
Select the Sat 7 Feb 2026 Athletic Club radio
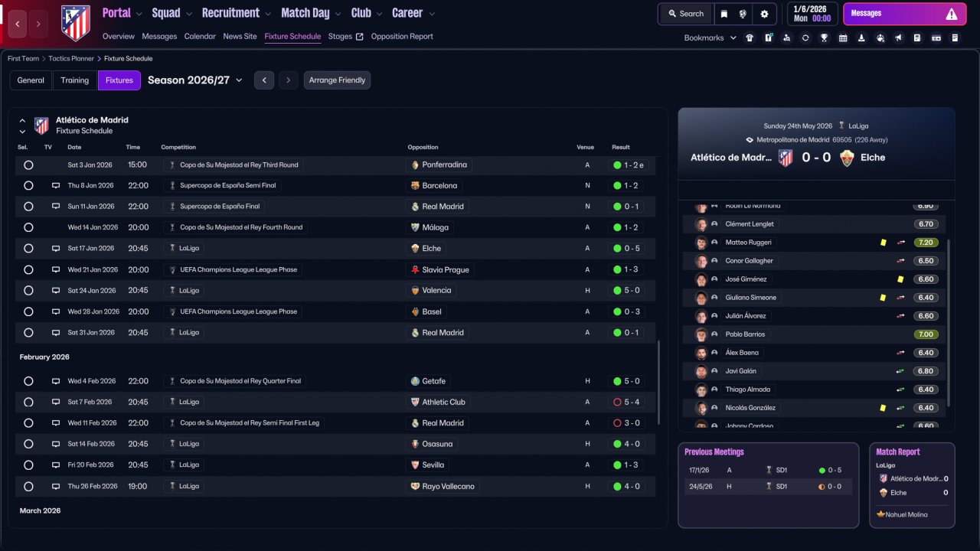click(28, 402)
